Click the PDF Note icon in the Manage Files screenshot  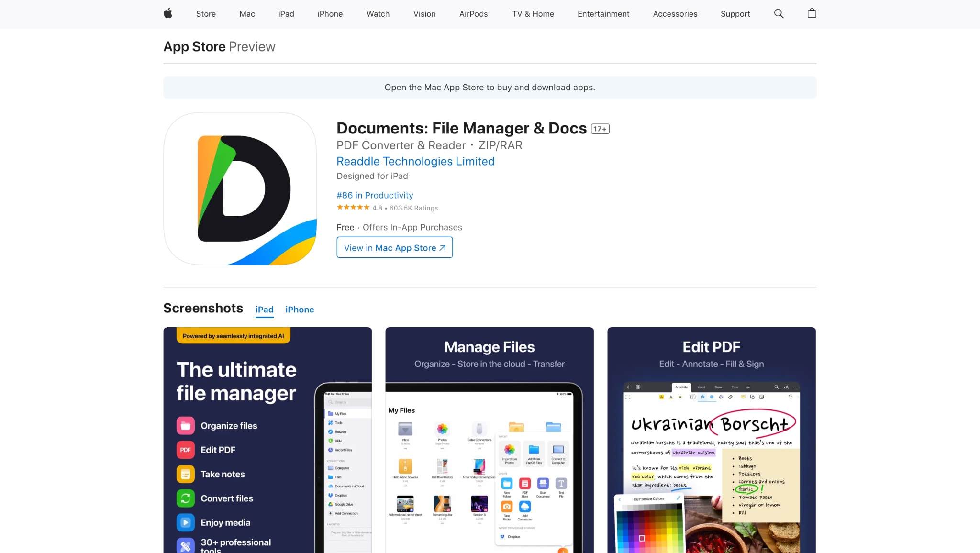(525, 484)
